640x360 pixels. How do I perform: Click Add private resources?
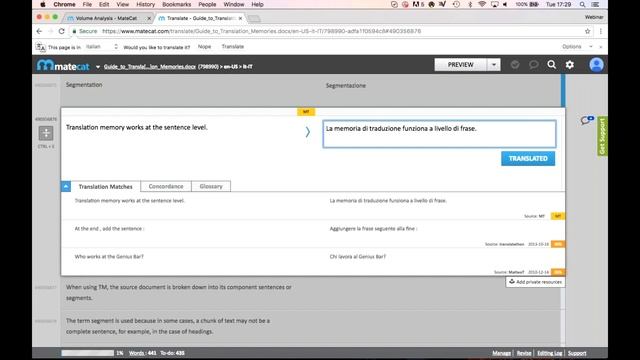coord(536,282)
